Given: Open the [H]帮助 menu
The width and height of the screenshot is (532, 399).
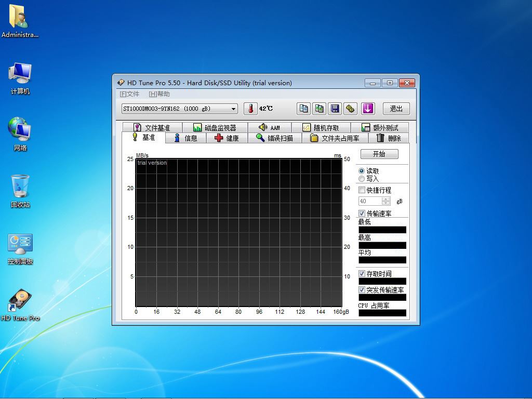Looking at the screenshot, I should tap(159, 94).
